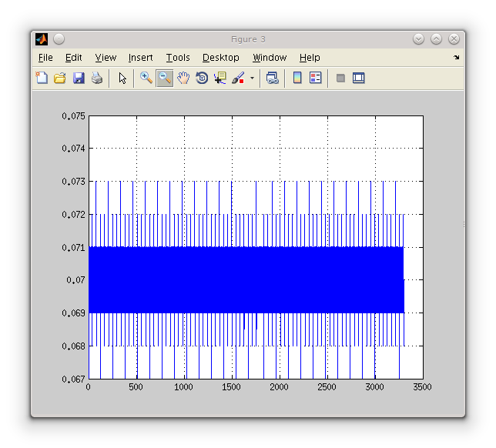Disable the active Zoom Out tool
This screenshot has height=448, width=496.
165,78
